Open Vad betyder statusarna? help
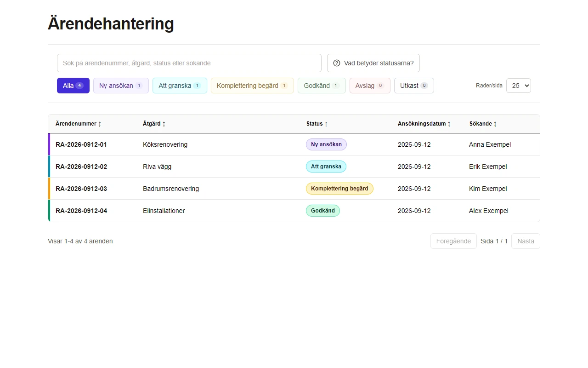Image resolution: width=588 pixels, height=368 pixels. [373, 63]
